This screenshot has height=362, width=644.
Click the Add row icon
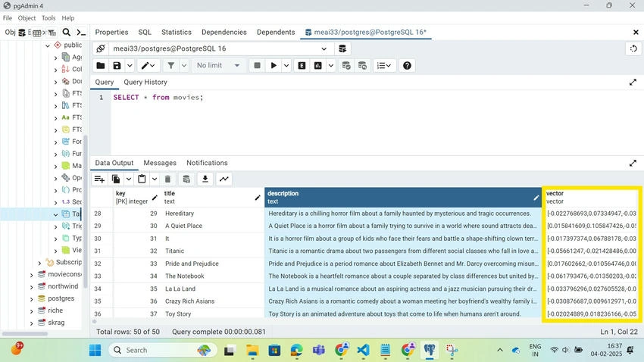tap(99, 179)
